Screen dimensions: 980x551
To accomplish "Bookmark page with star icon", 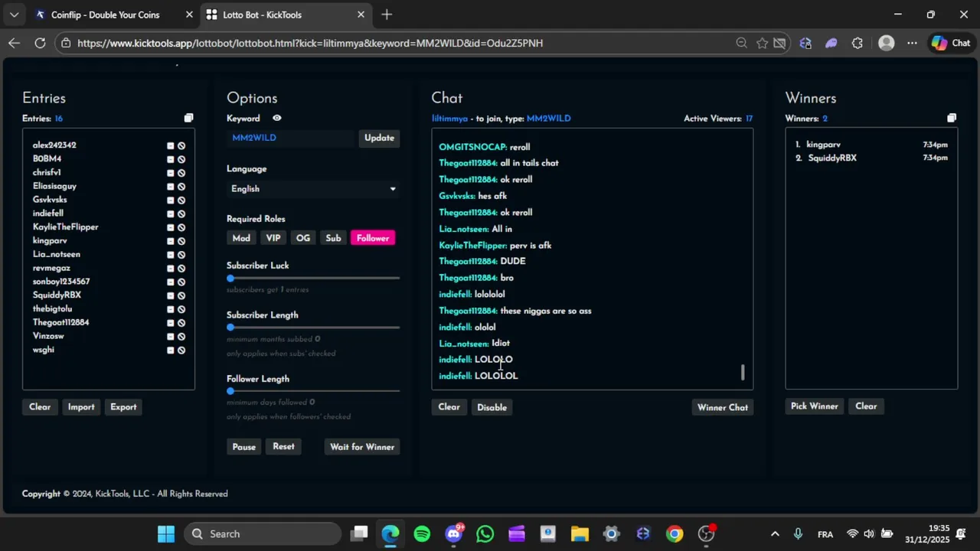I will point(762,43).
